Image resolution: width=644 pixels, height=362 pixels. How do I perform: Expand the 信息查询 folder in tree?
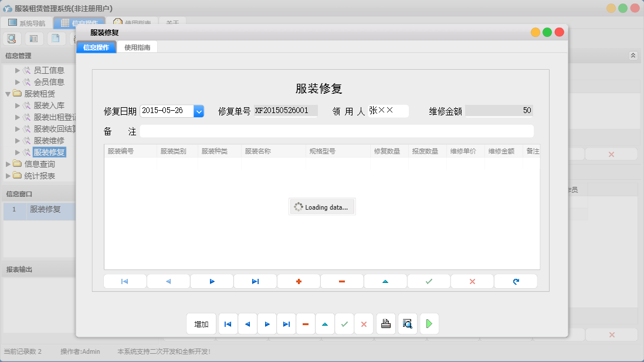point(8,164)
